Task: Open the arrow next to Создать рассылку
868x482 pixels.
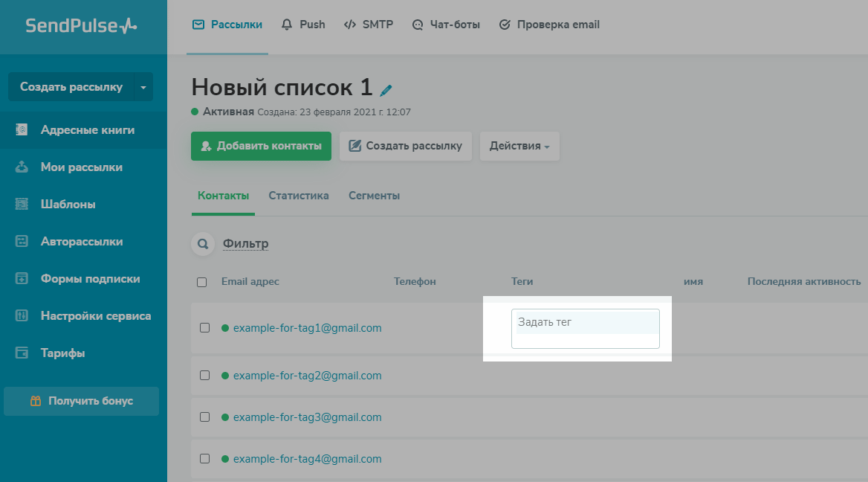Action: tap(143, 87)
